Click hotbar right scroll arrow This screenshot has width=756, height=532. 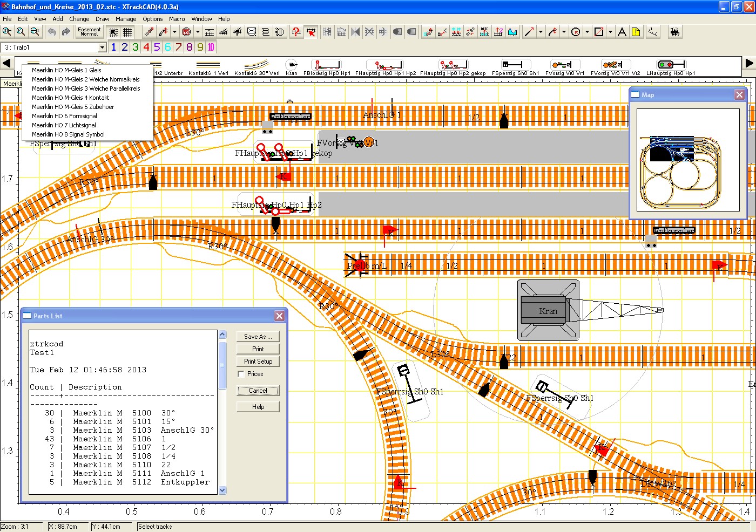[x=749, y=63]
